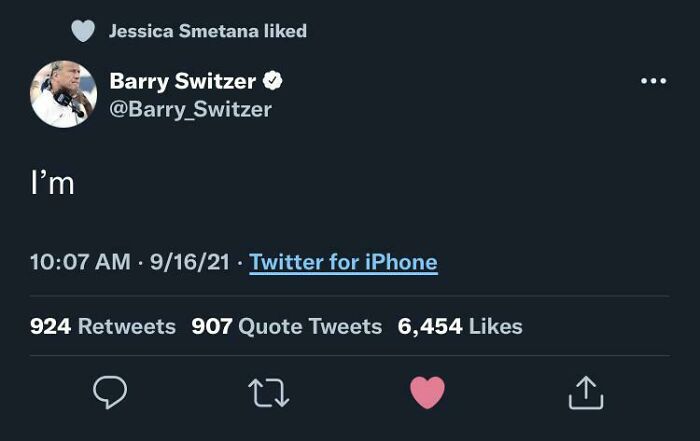
Task: Click the reply speech bubble icon
Action: coord(110,393)
